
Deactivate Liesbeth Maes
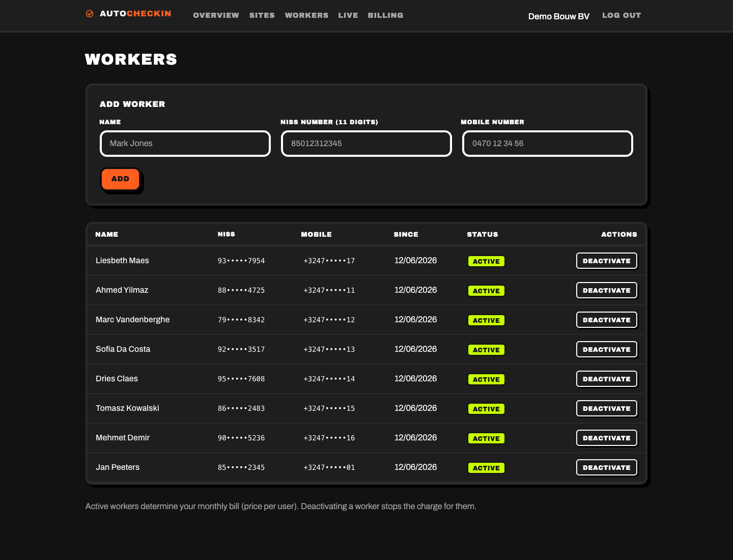(x=607, y=261)
